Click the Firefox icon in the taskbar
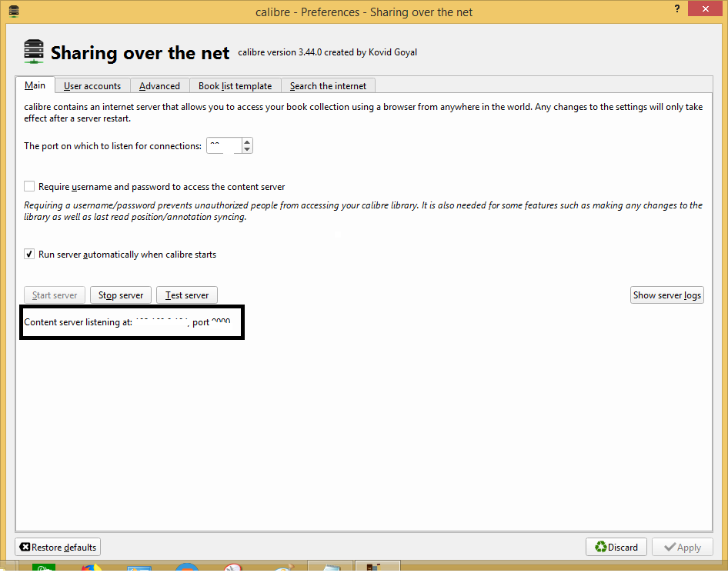This screenshot has height=576, width=728. point(92,569)
